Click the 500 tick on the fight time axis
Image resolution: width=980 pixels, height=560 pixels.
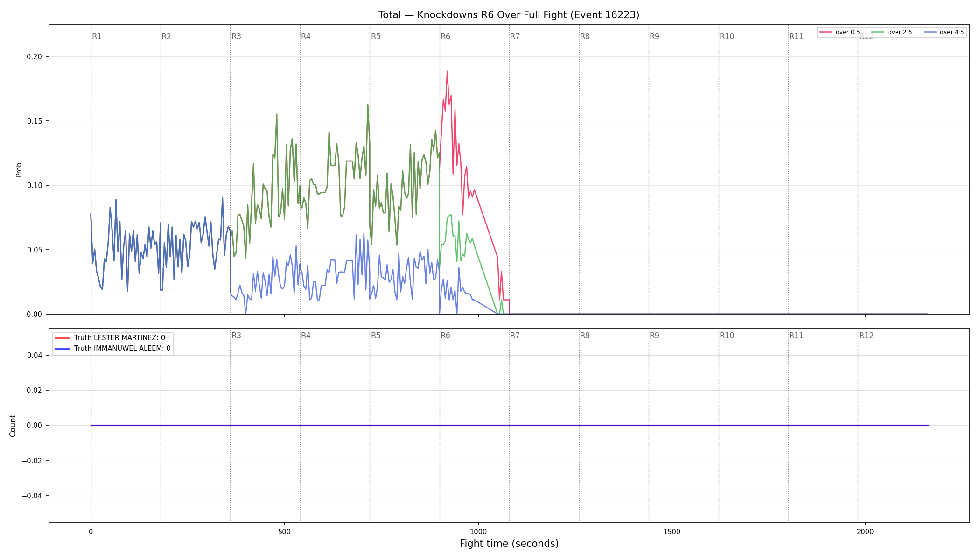click(284, 532)
